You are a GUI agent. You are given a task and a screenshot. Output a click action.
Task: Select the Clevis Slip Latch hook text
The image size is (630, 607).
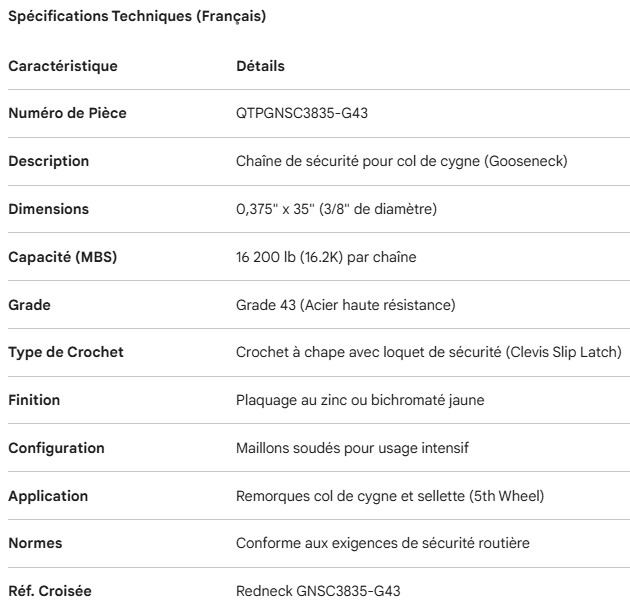coord(429,352)
